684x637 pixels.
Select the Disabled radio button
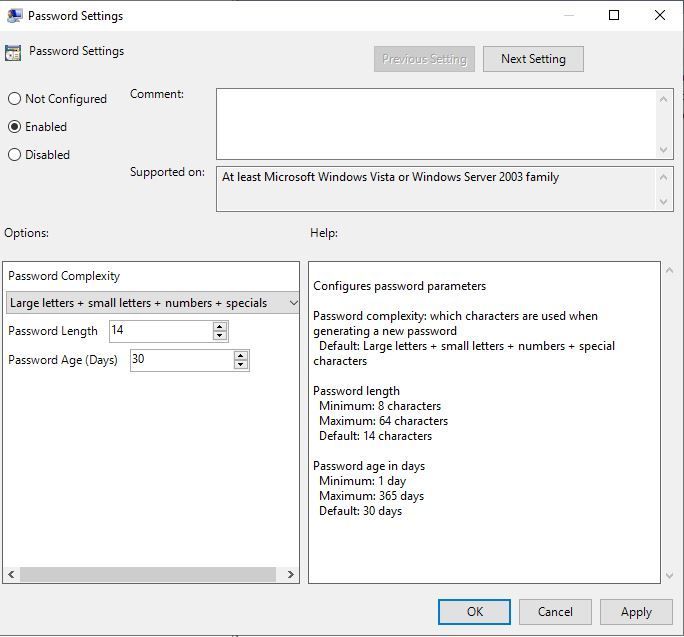14,154
